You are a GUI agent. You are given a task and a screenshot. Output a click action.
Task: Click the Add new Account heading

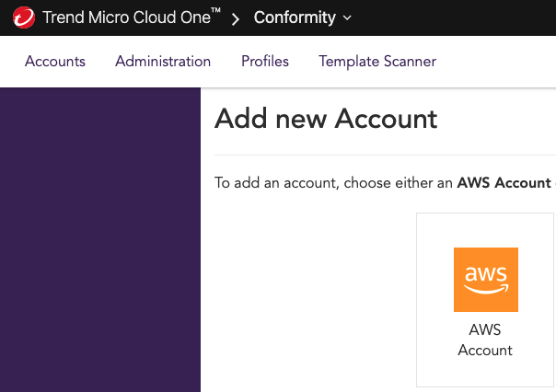click(x=326, y=119)
